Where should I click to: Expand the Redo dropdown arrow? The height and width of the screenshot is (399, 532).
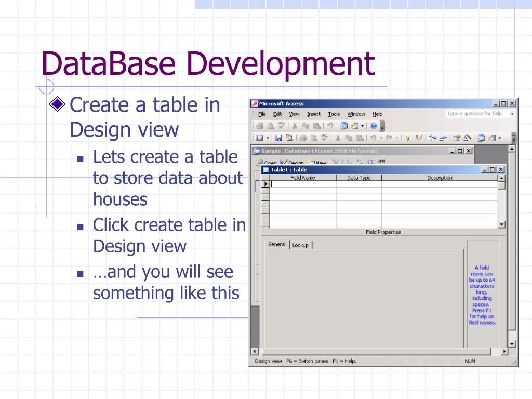[396, 138]
